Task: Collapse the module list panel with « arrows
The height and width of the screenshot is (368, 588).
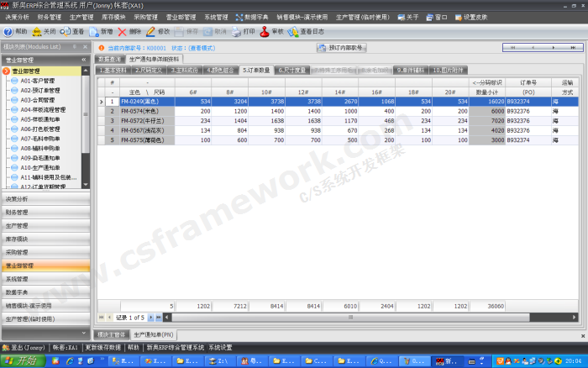Action: pos(84,60)
